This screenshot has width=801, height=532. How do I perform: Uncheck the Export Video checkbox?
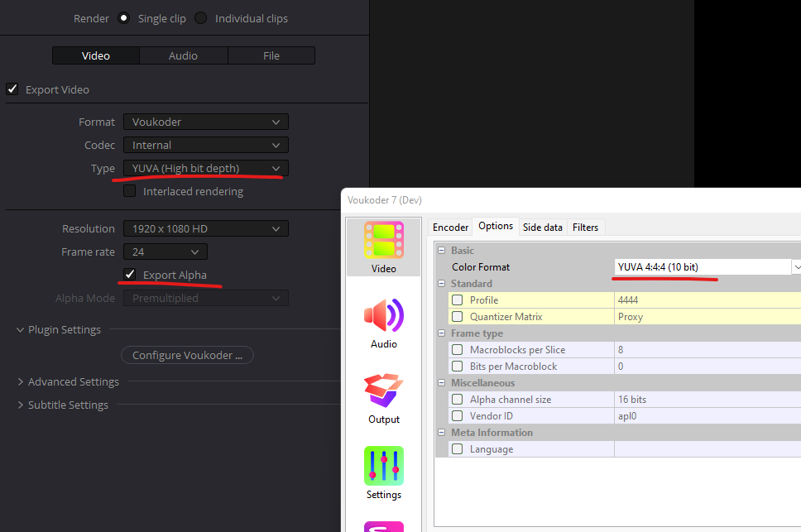click(x=12, y=89)
